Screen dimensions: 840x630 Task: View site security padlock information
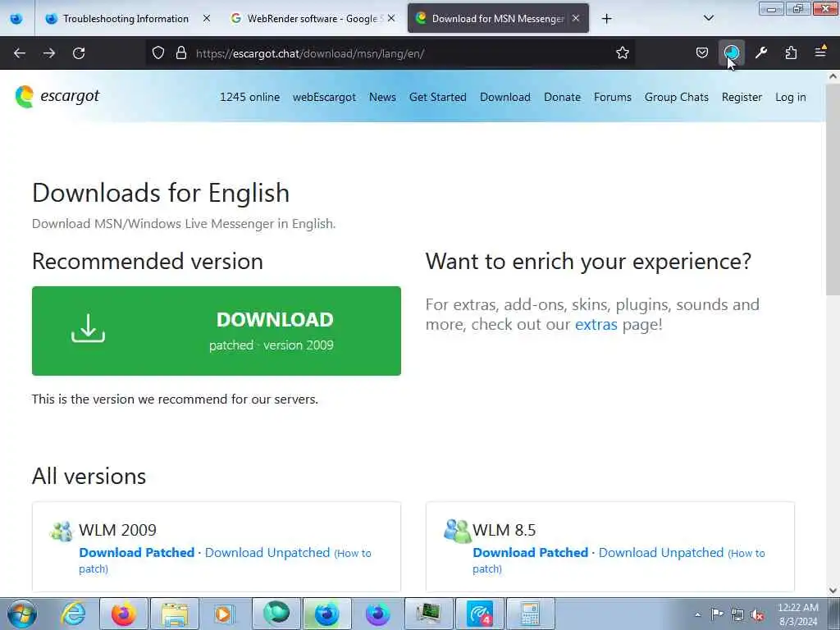pos(181,53)
